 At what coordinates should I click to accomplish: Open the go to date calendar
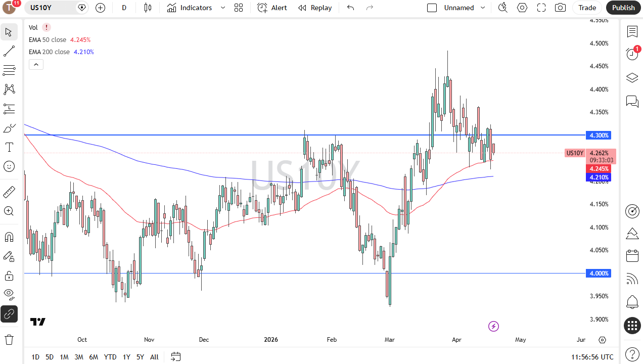click(x=175, y=357)
